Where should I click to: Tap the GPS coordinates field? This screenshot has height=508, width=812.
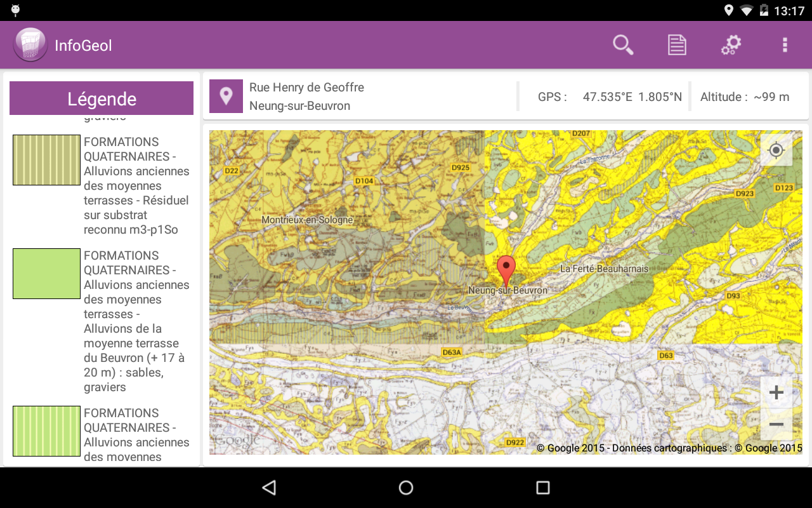(x=610, y=97)
